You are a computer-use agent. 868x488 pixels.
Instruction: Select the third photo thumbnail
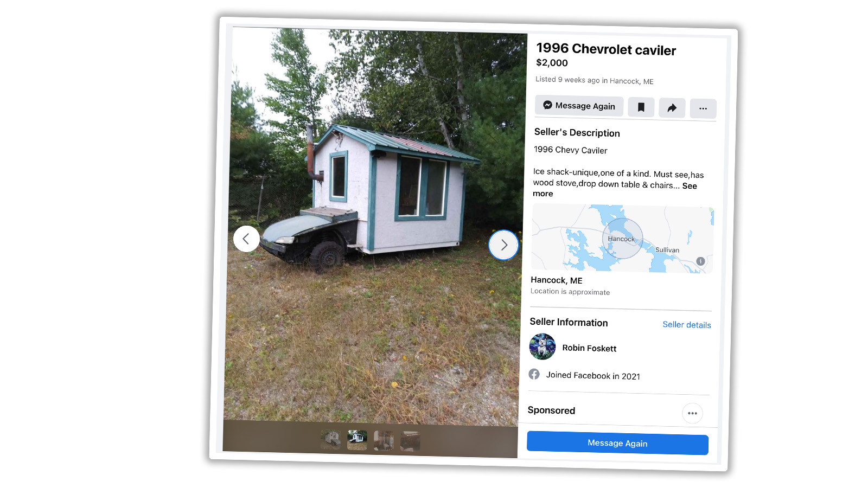tap(384, 441)
